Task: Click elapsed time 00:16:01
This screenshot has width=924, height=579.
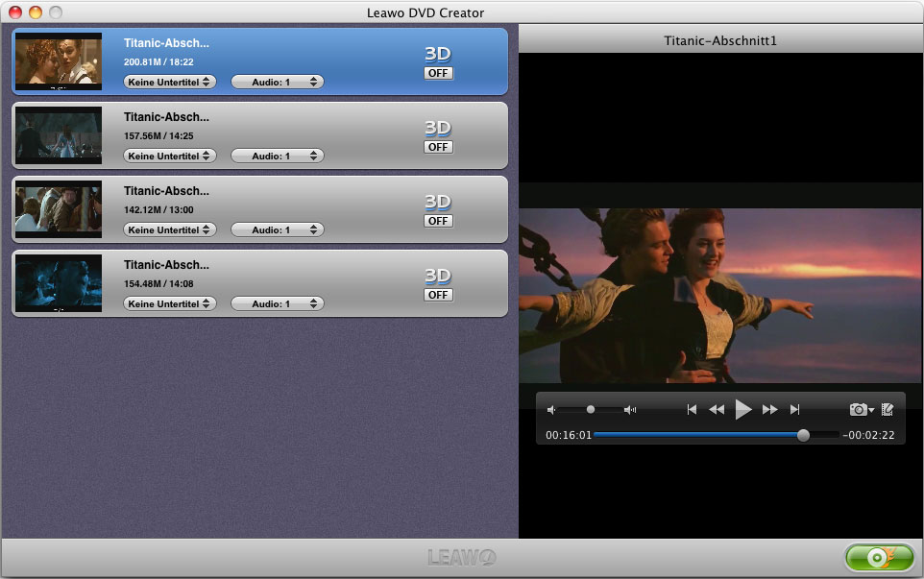Action: point(568,435)
